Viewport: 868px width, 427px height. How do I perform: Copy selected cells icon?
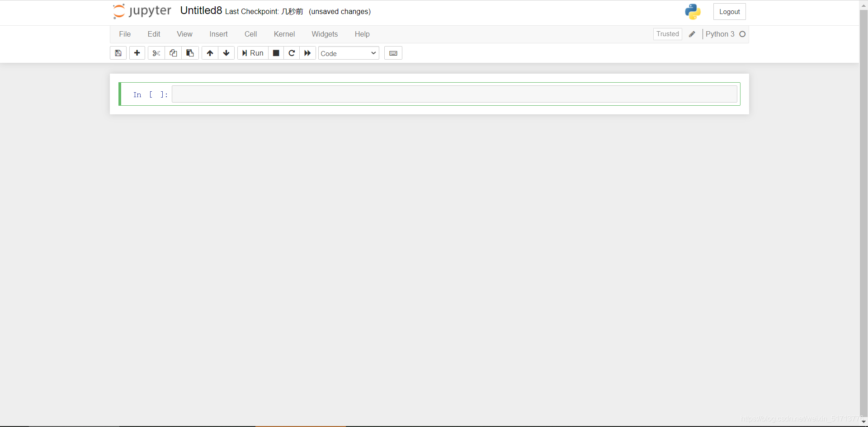click(173, 53)
